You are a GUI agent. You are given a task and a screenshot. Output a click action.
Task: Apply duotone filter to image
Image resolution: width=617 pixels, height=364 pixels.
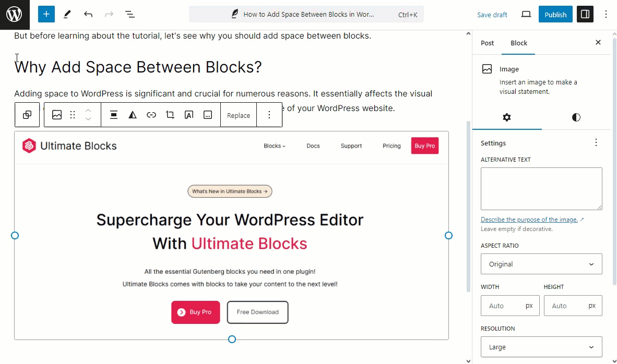pos(133,115)
